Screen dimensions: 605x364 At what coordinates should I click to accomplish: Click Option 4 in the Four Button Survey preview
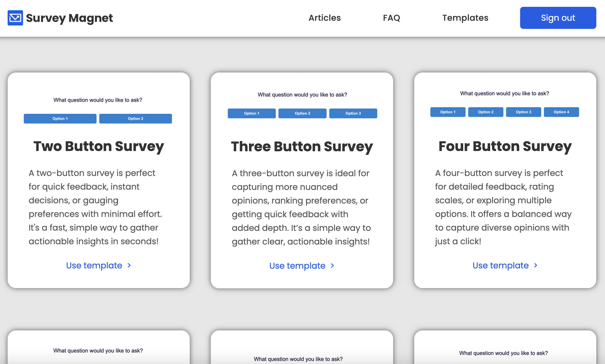coord(561,112)
